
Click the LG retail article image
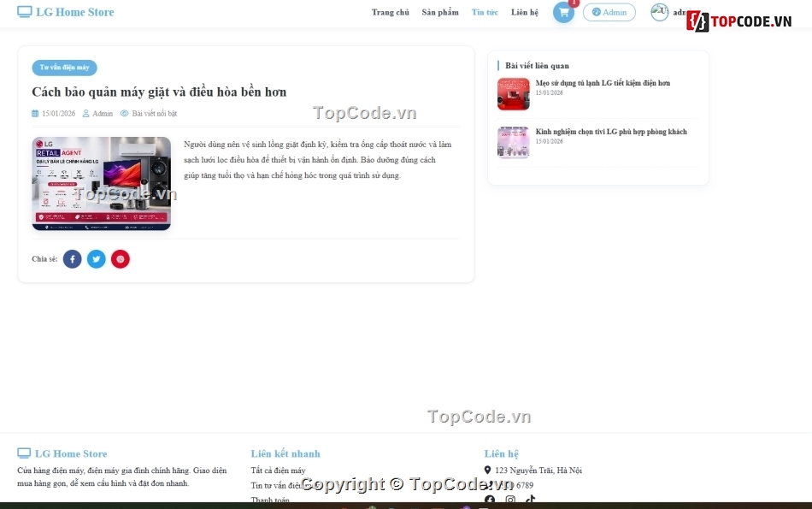(102, 183)
